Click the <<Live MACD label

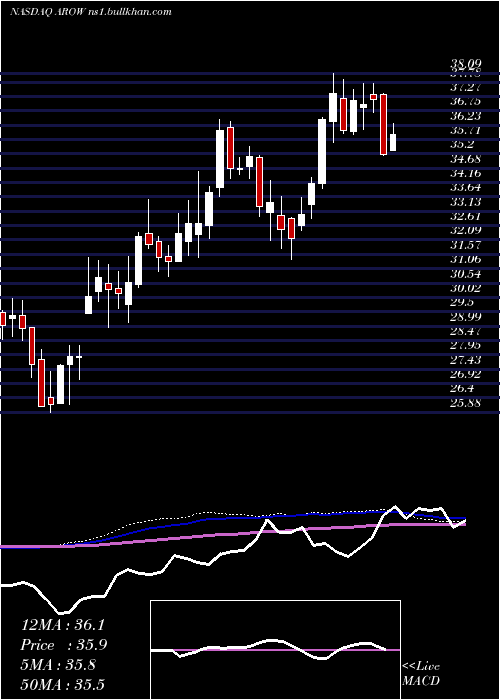click(421, 674)
